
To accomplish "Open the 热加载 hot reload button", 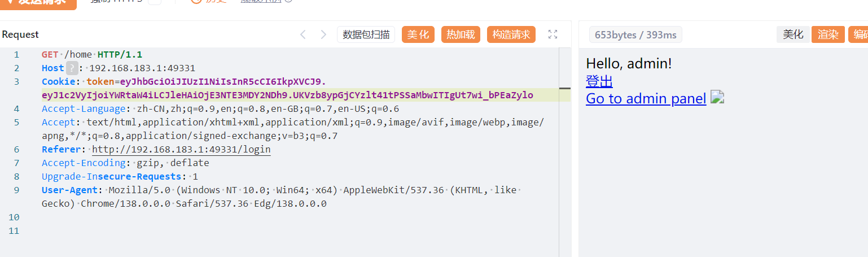I will tap(461, 34).
